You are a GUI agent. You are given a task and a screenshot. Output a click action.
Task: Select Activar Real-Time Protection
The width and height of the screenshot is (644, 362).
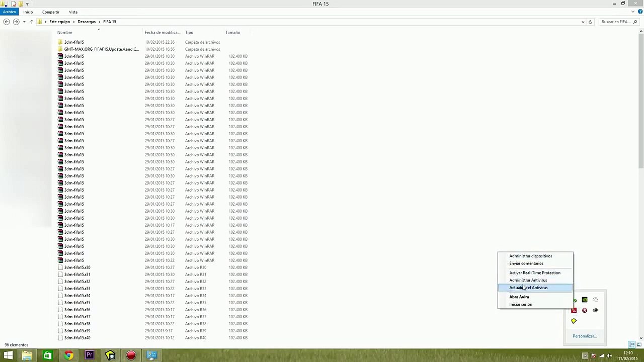click(535, 273)
